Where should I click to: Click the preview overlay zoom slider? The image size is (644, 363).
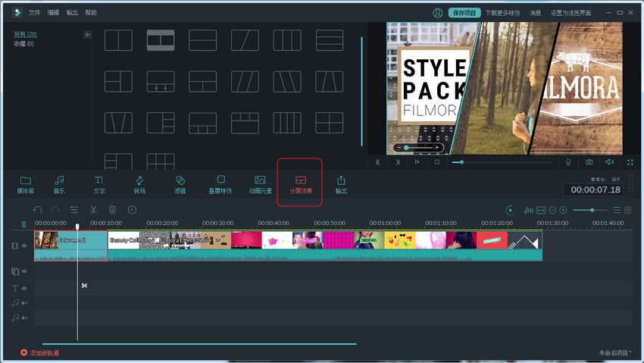pyautogui.click(x=418, y=148)
